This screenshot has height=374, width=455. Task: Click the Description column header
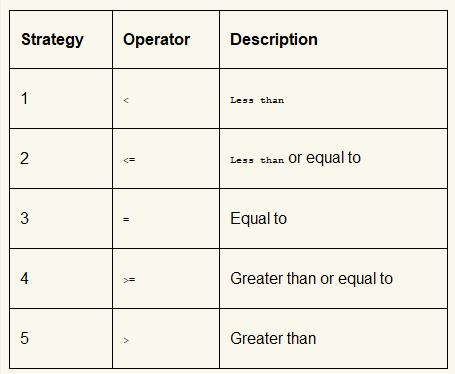[274, 39]
